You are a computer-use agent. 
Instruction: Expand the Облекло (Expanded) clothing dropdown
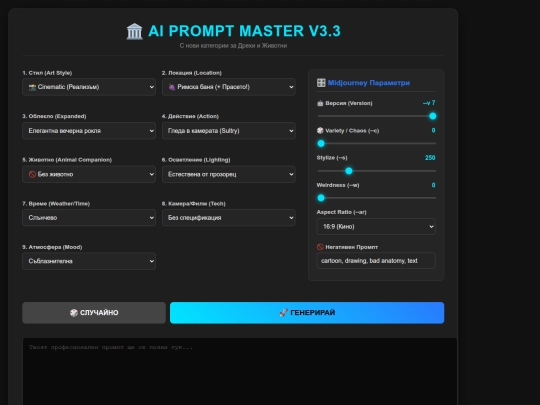89,131
